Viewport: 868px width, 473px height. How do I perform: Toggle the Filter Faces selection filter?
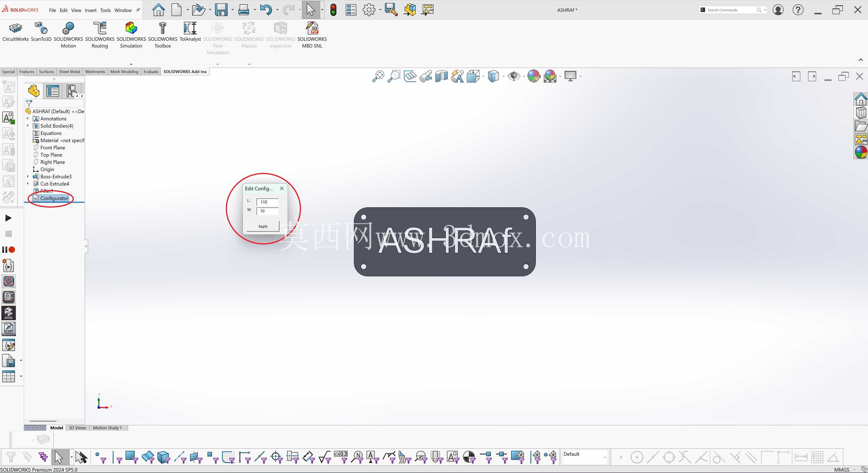(x=132, y=457)
